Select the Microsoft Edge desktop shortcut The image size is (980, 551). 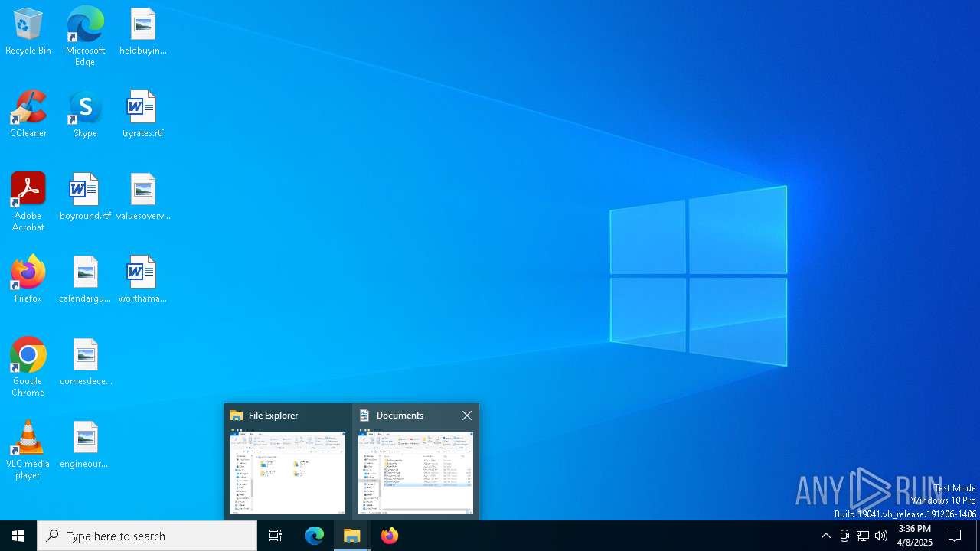tap(85, 37)
